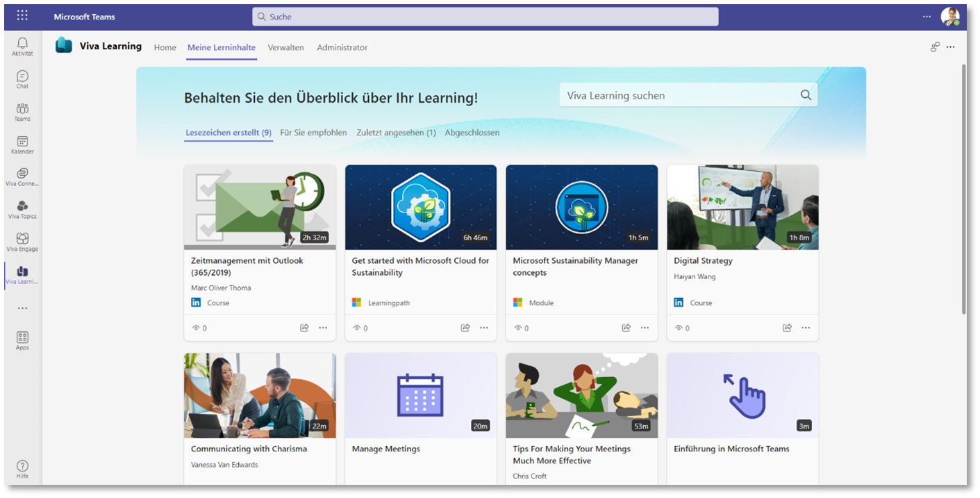Open Viva Connections in the sidebar

tap(22, 177)
